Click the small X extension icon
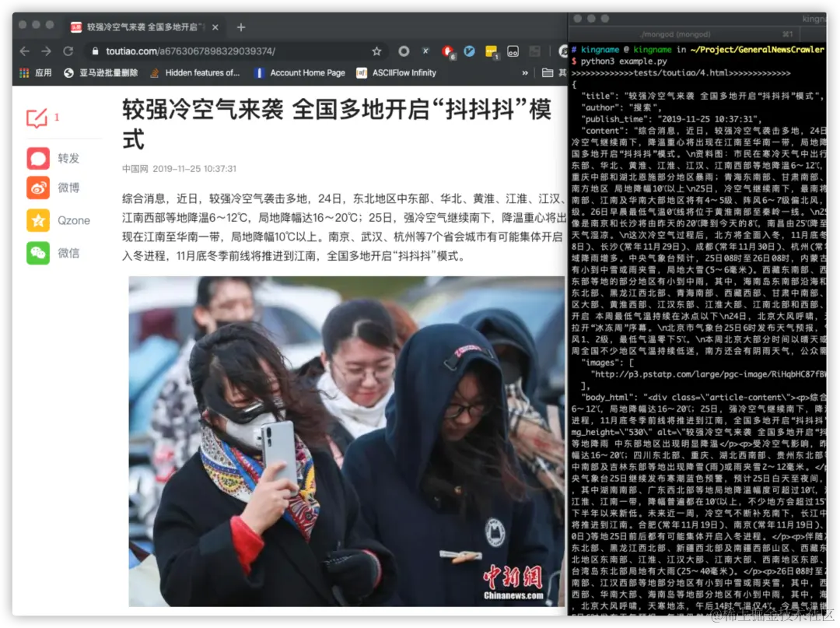 [425, 51]
